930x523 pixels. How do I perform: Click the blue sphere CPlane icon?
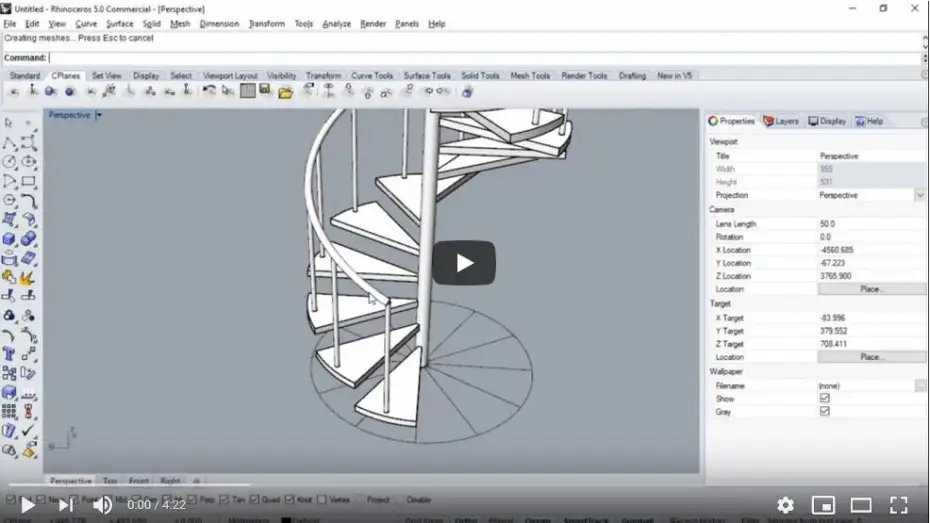click(70, 91)
